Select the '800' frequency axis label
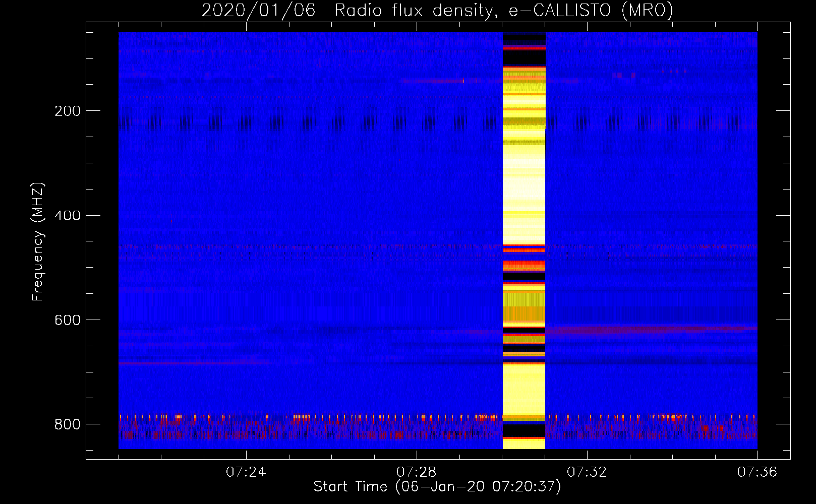Viewport: 816px width, 504px height. click(x=68, y=424)
